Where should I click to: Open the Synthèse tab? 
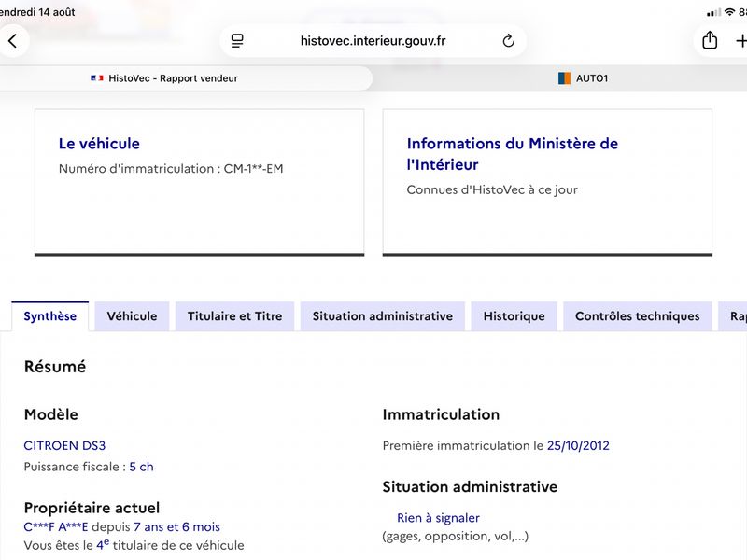point(50,316)
